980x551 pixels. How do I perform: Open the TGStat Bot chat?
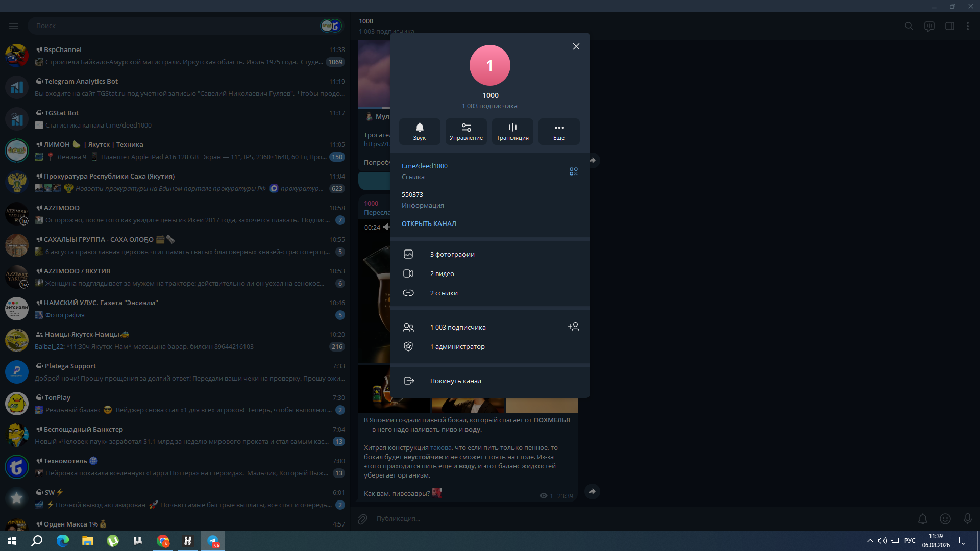(x=175, y=119)
